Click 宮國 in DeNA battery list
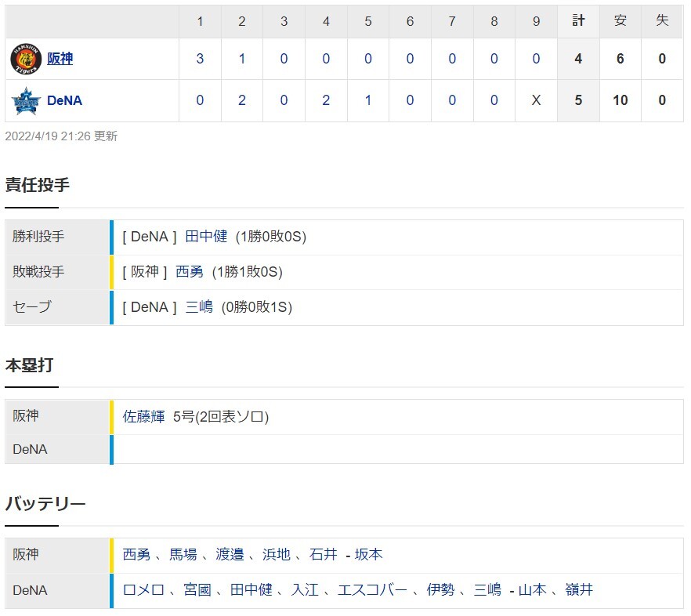691x616 pixels. pos(197,590)
